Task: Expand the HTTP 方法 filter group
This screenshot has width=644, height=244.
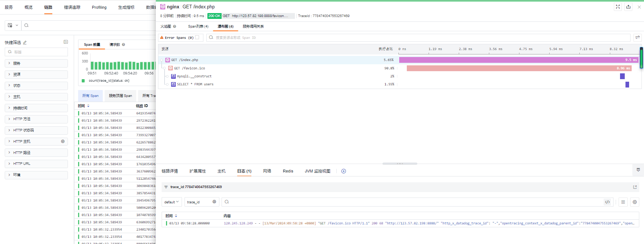Action: pyautogui.click(x=36, y=119)
